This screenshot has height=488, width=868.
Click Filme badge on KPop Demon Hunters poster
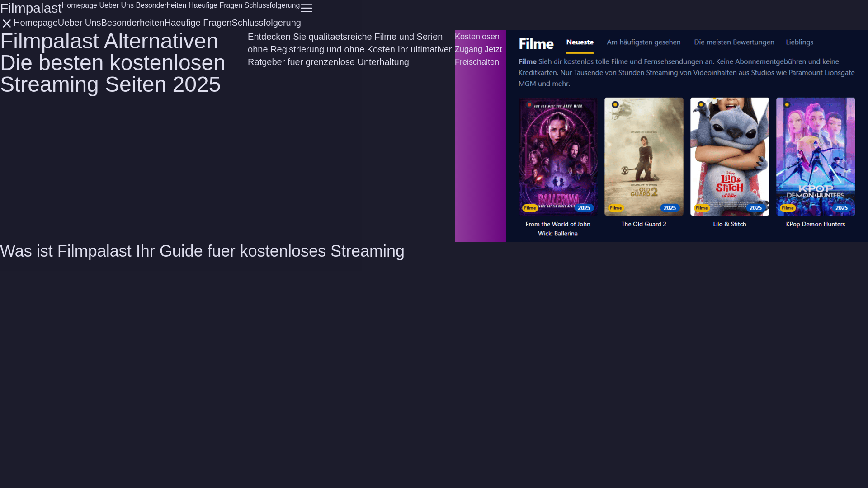pyautogui.click(x=788, y=208)
